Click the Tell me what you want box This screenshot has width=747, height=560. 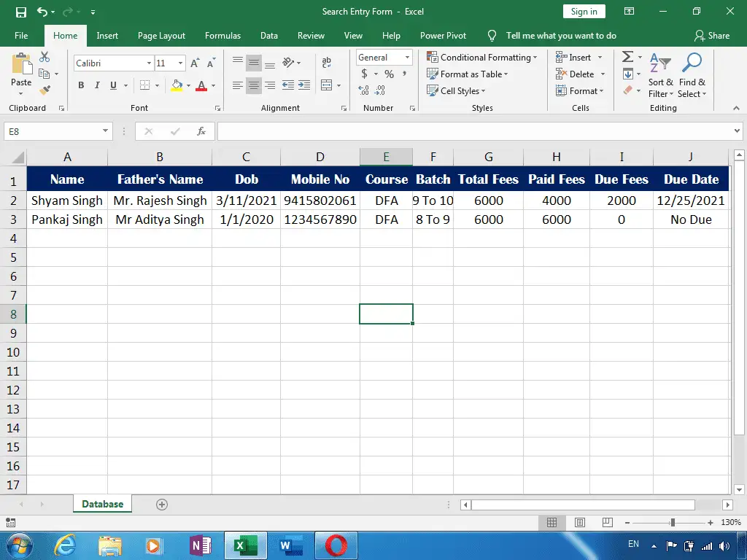pyautogui.click(x=561, y=36)
